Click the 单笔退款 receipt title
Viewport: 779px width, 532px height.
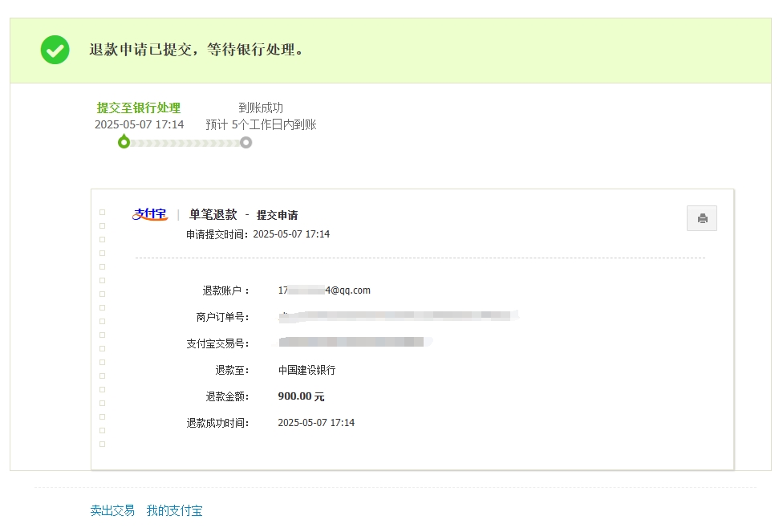coord(213,214)
